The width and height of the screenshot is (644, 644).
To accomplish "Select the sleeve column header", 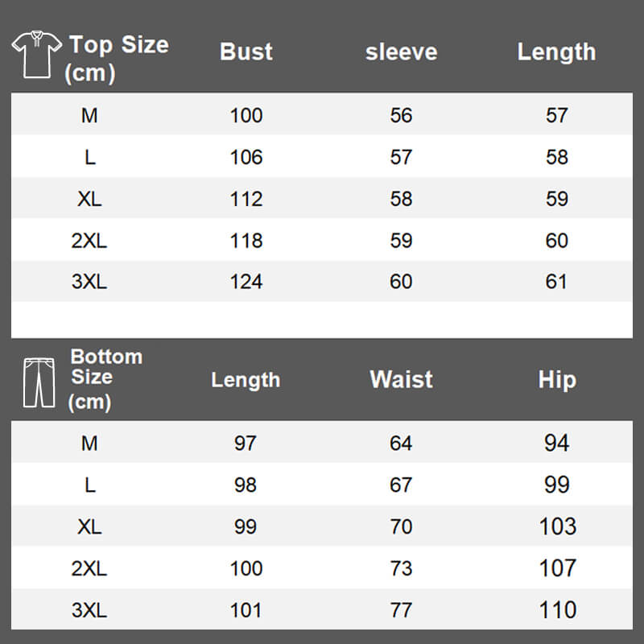I will pos(401,52).
